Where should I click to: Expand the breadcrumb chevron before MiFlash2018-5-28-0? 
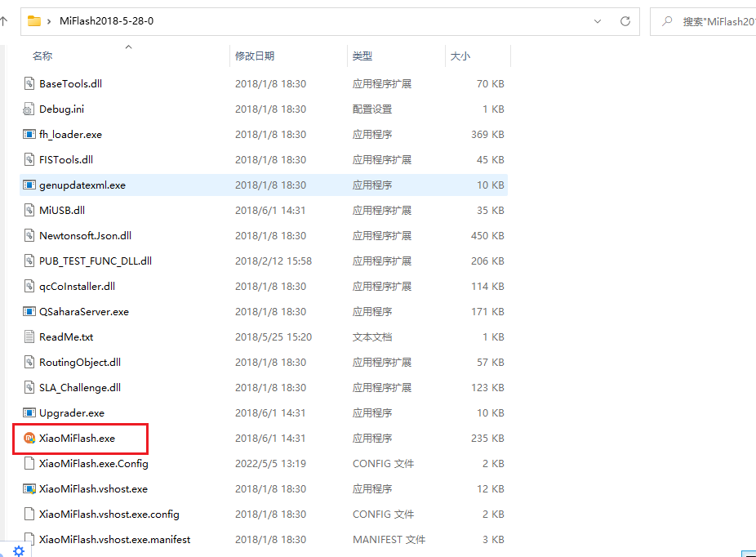coord(49,21)
